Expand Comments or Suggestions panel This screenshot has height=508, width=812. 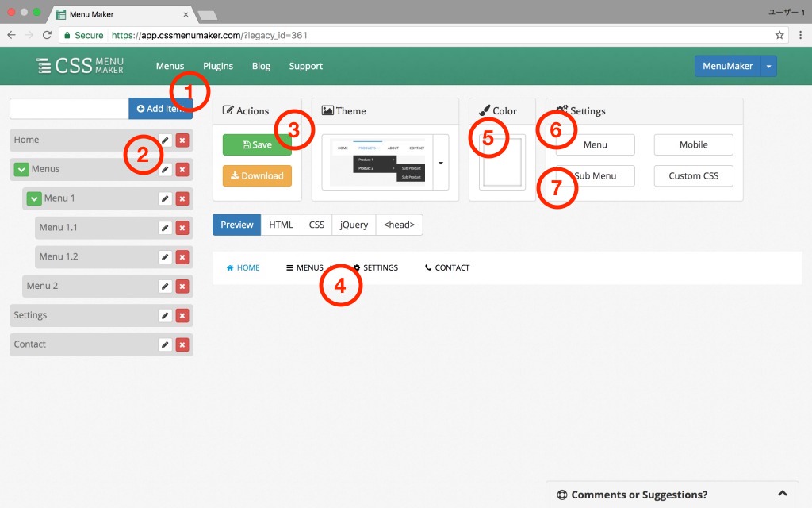coord(783,494)
